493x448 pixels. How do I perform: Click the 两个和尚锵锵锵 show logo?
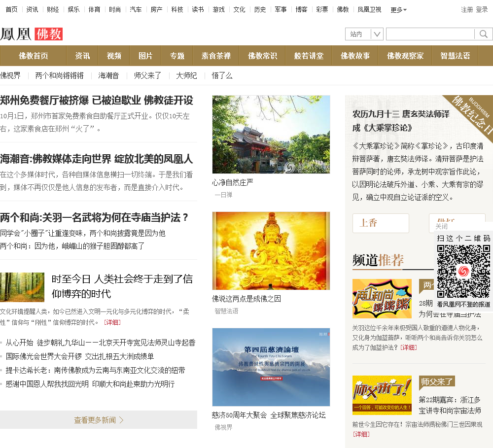click(x=382, y=299)
